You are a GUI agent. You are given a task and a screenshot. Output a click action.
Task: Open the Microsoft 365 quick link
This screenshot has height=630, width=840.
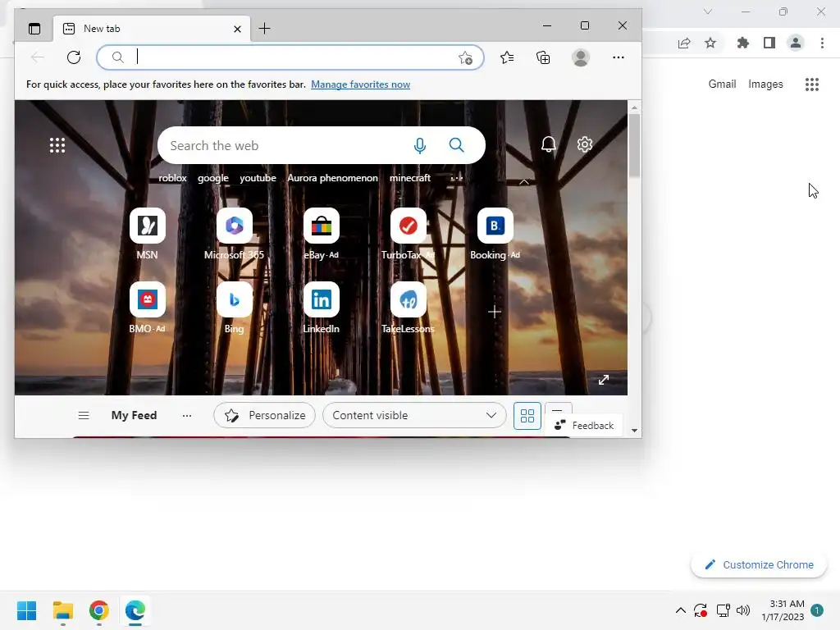click(x=234, y=234)
